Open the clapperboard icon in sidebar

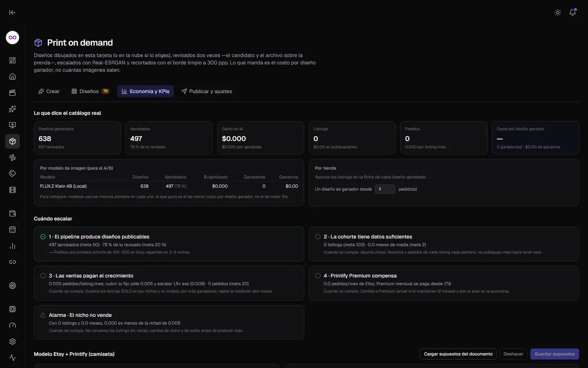pyautogui.click(x=13, y=93)
